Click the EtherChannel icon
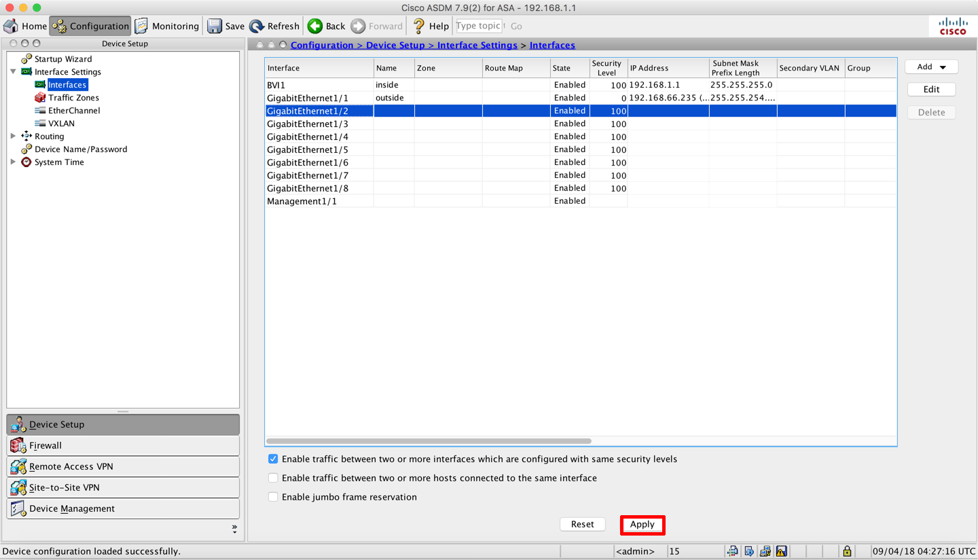Image resolution: width=978 pixels, height=560 pixels. pyautogui.click(x=40, y=111)
